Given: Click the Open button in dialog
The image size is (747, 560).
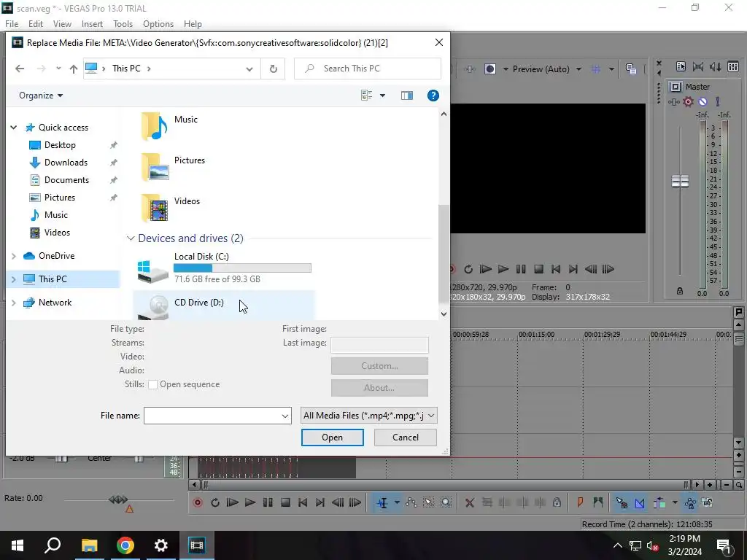Looking at the screenshot, I should pos(332,437).
